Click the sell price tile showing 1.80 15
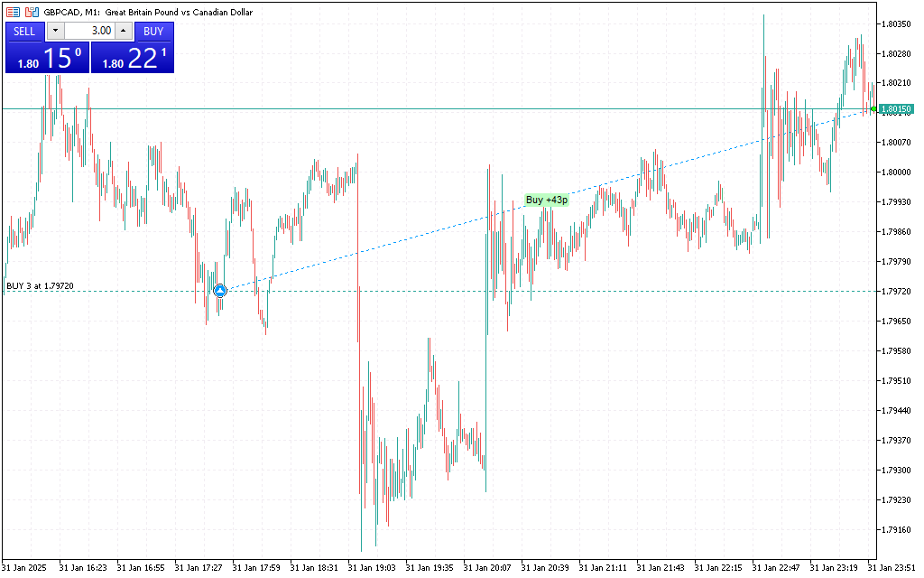Image resolution: width=924 pixels, height=578 pixels. click(46, 59)
